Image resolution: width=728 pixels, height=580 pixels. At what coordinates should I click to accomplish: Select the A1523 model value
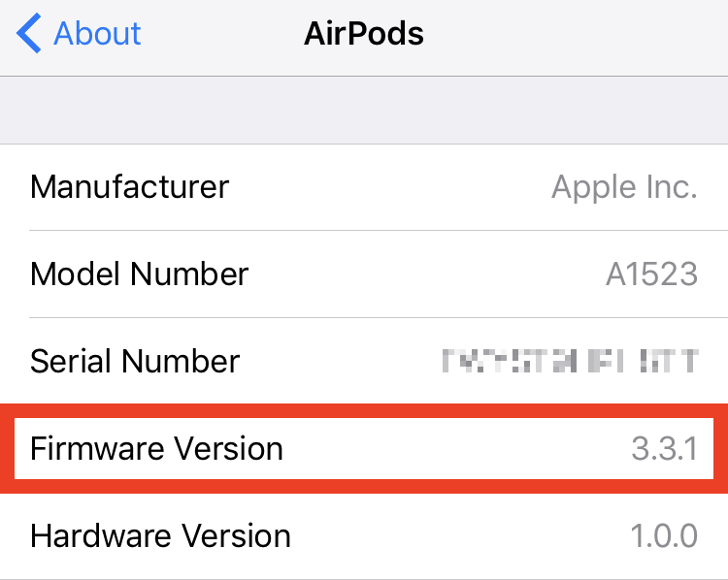(x=652, y=274)
